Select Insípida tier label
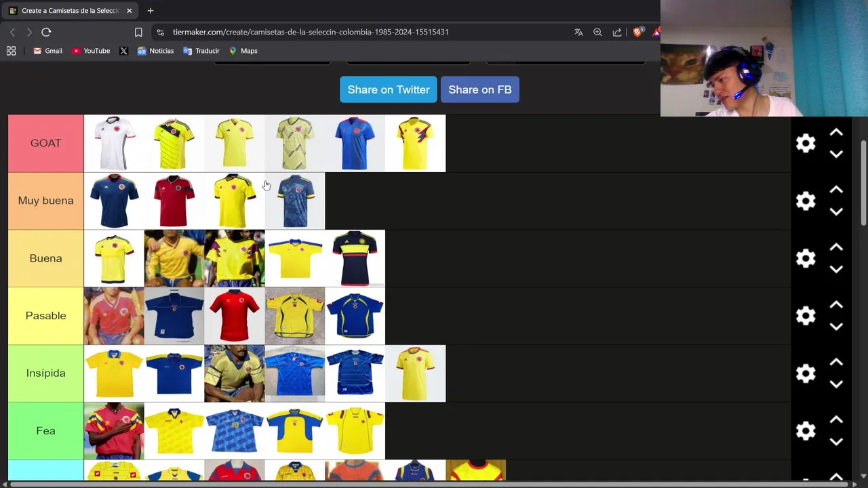The image size is (868, 488). pyautogui.click(x=45, y=373)
